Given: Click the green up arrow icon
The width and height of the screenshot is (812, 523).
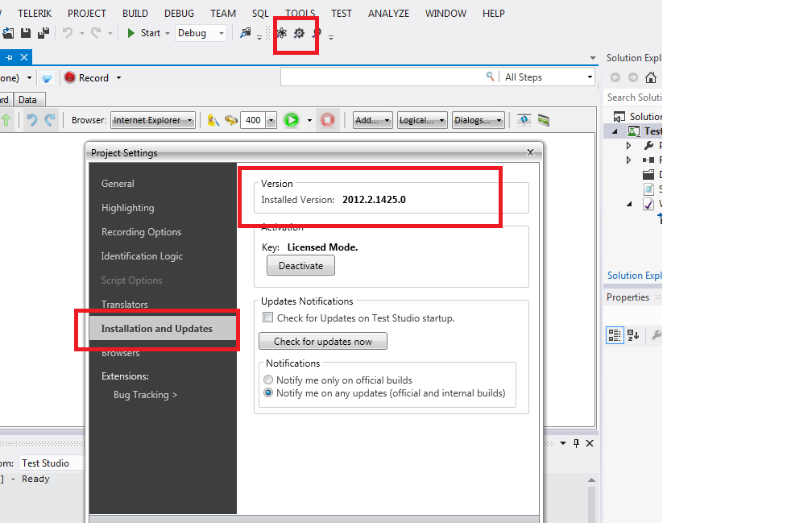Looking at the screenshot, I should point(6,120).
